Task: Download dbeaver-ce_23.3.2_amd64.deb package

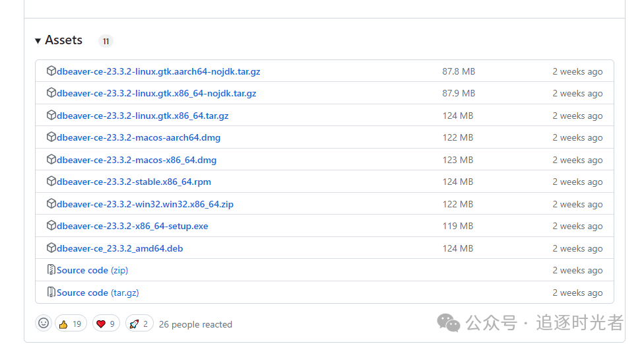Action: click(119, 248)
